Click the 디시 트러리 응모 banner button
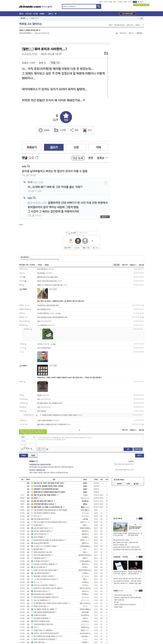Screen dimensions: 163x644 127,14
